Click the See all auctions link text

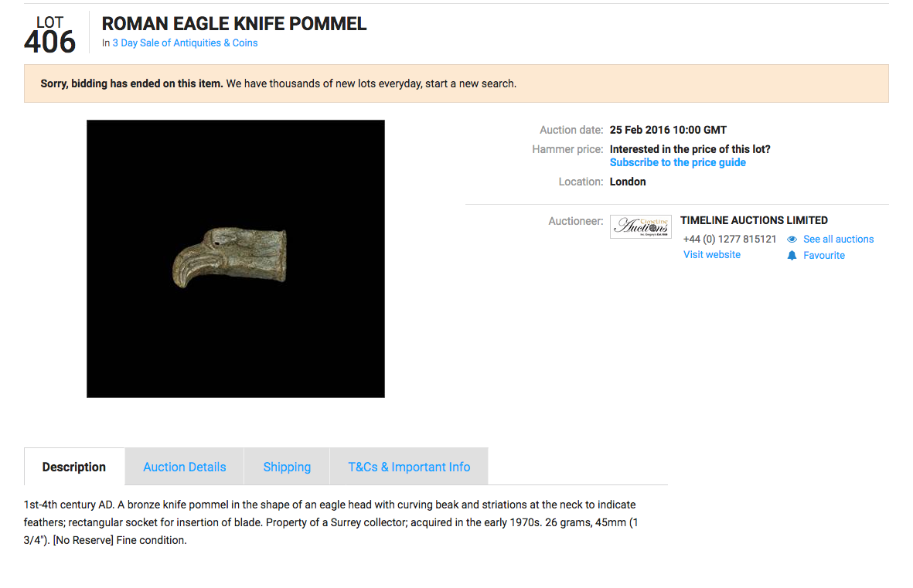pyautogui.click(x=838, y=240)
